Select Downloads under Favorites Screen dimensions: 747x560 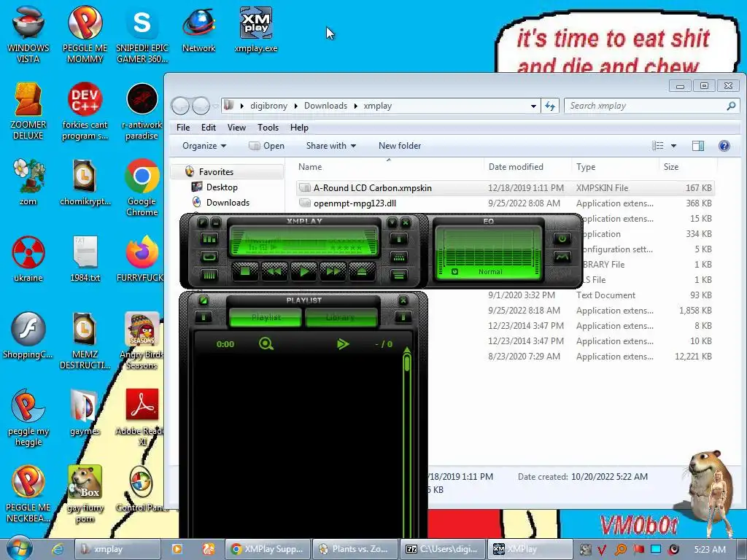click(x=228, y=203)
